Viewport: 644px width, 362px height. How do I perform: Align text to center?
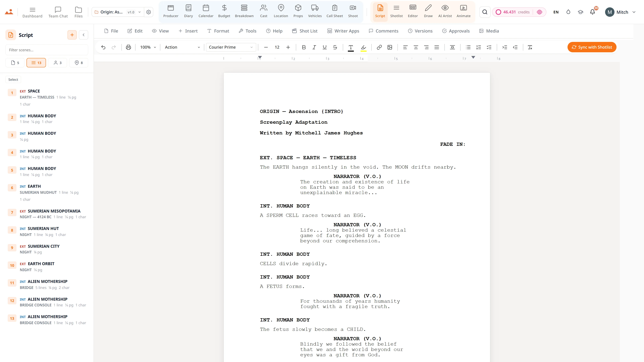click(x=416, y=47)
